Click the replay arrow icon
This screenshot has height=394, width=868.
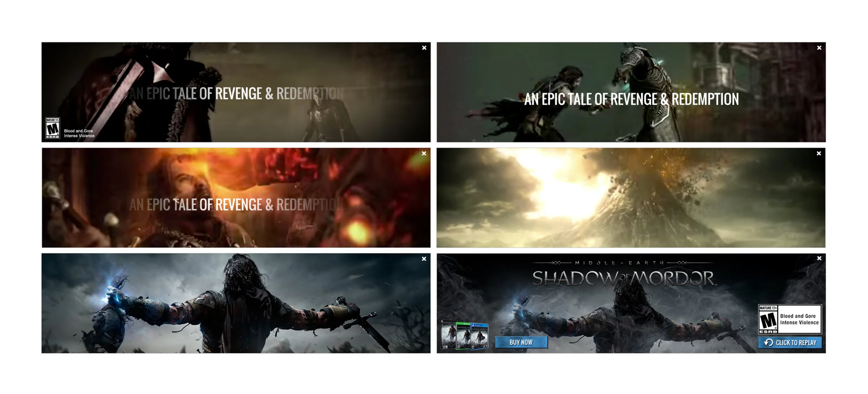coord(768,343)
